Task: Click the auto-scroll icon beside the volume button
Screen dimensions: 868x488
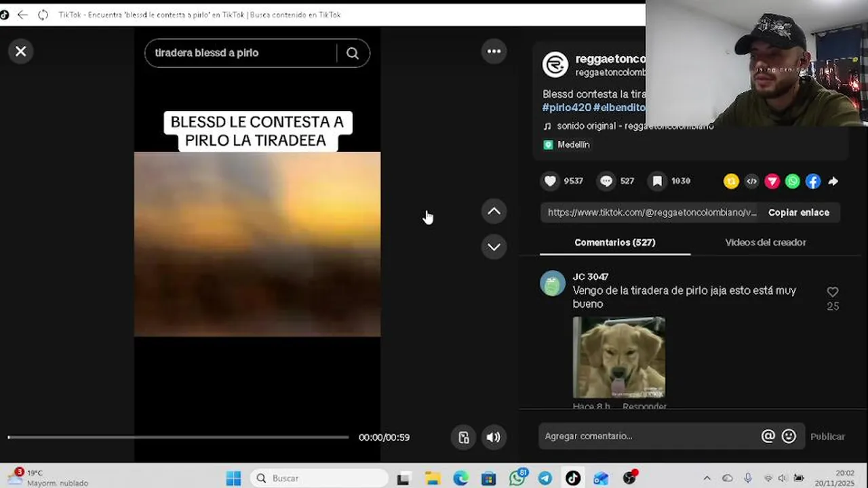Action: point(463,437)
